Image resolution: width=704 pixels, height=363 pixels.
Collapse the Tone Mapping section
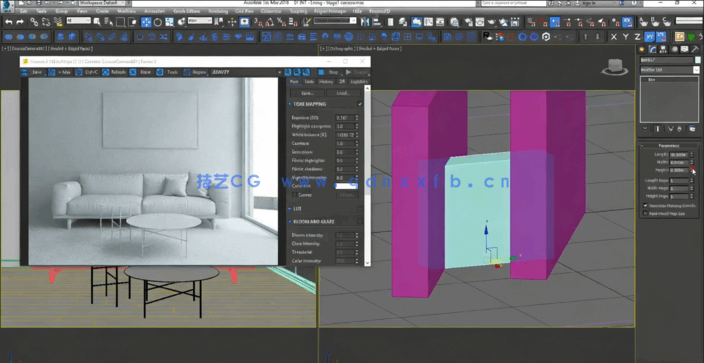(290, 104)
